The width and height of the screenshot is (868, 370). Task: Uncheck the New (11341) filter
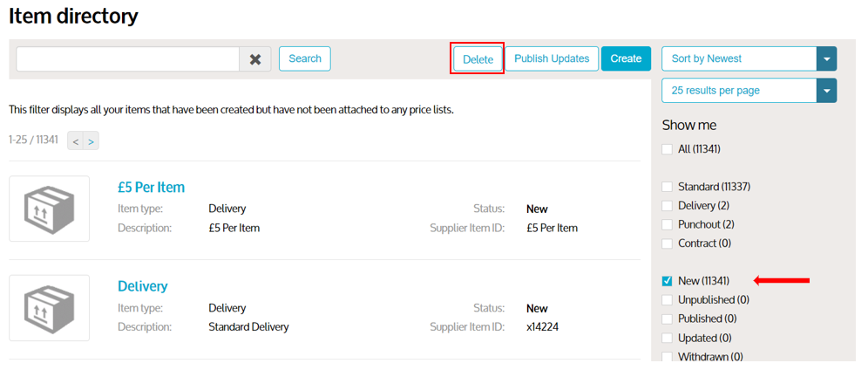[668, 281]
